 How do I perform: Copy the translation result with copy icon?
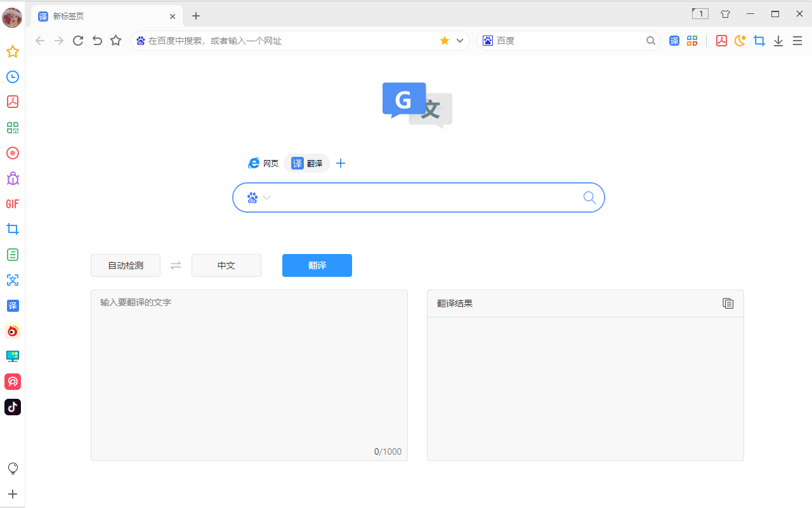(x=728, y=304)
